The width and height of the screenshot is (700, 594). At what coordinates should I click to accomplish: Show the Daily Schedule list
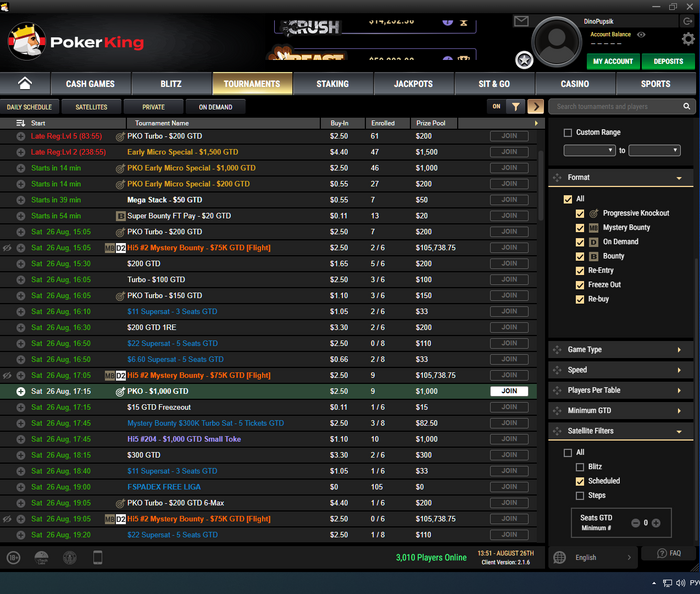coord(29,107)
